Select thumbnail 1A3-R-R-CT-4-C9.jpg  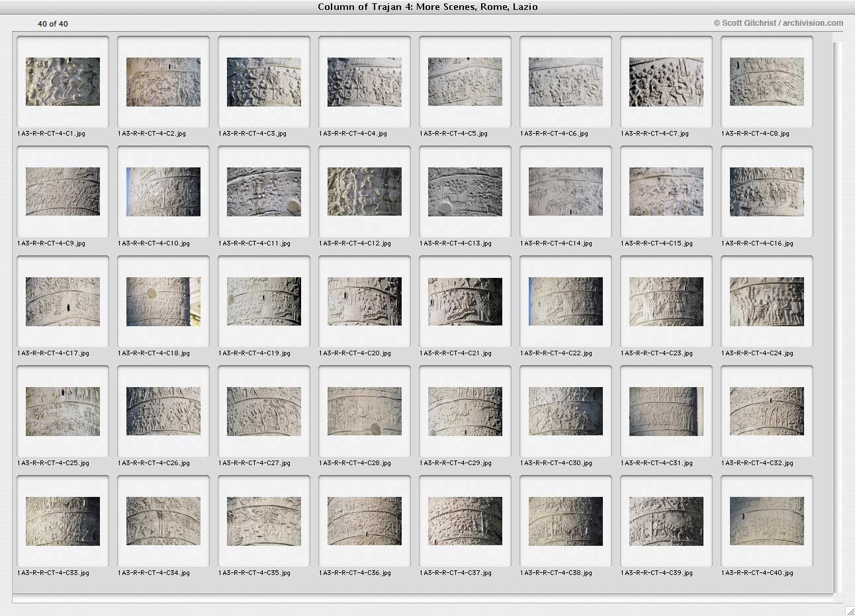coord(63,191)
